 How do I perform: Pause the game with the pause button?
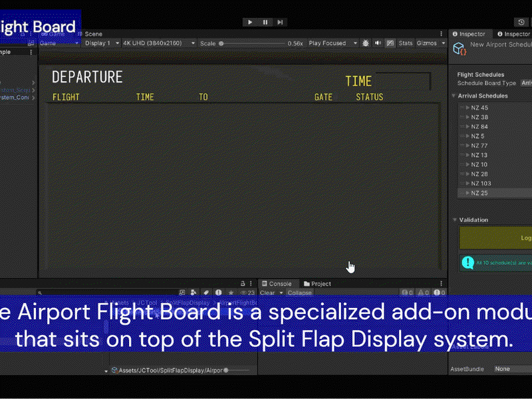[265, 22]
